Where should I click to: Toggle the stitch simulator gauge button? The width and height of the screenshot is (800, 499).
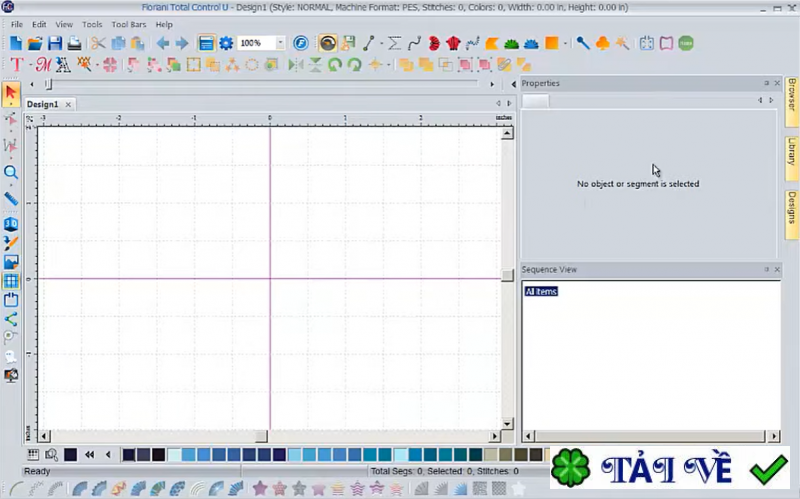pyautogui.click(x=328, y=43)
